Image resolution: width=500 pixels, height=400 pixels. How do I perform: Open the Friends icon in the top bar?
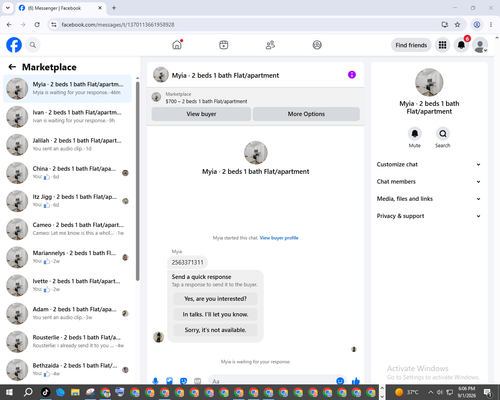pyautogui.click(x=270, y=45)
